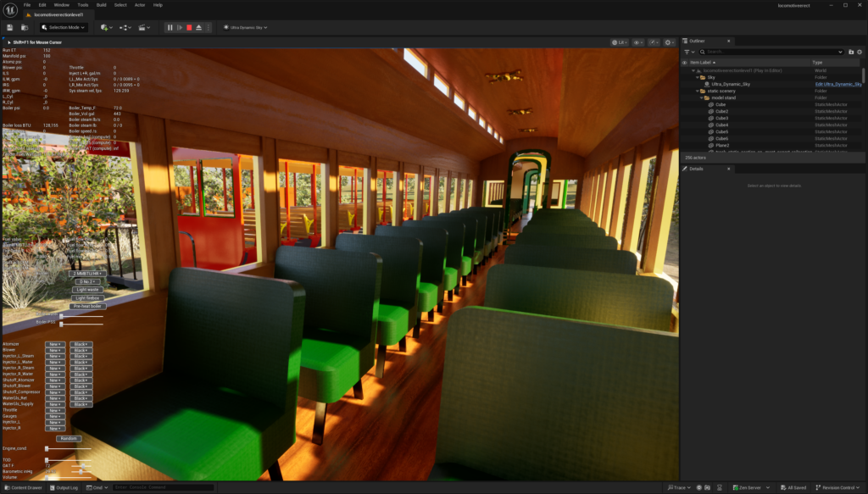Click the add folder icon in Outliner

[851, 52]
